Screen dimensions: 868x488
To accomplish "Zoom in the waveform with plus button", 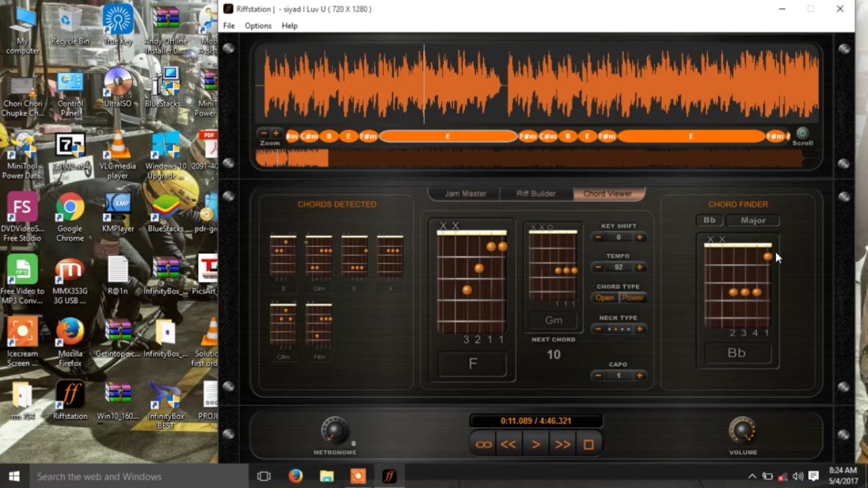I will [x=275, y=134].
